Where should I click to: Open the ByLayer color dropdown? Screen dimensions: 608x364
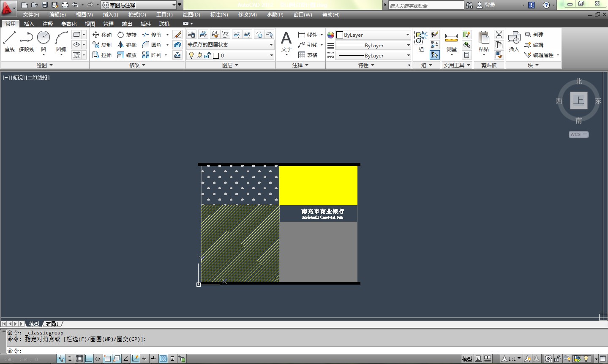click(x=374, y=35)
